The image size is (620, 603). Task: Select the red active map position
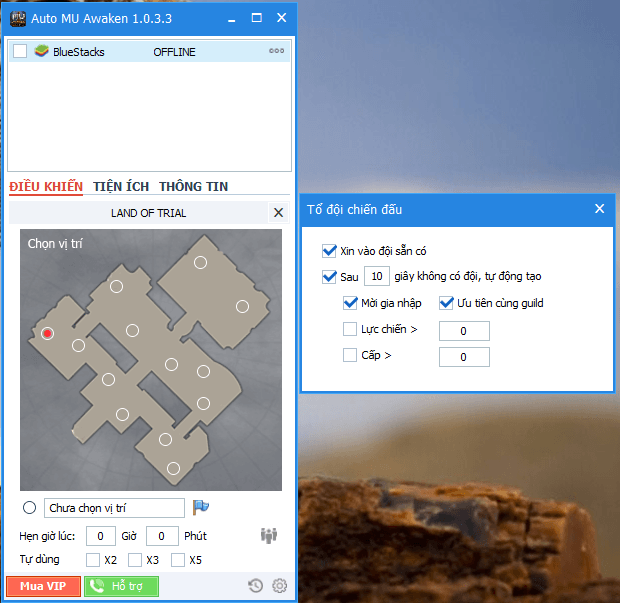point(47,333)
